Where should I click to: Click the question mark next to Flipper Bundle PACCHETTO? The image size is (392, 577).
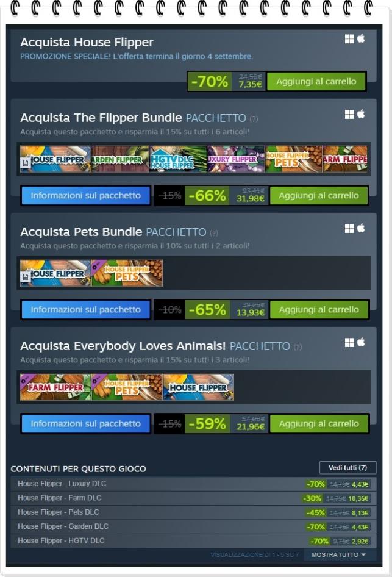[254, 119]
